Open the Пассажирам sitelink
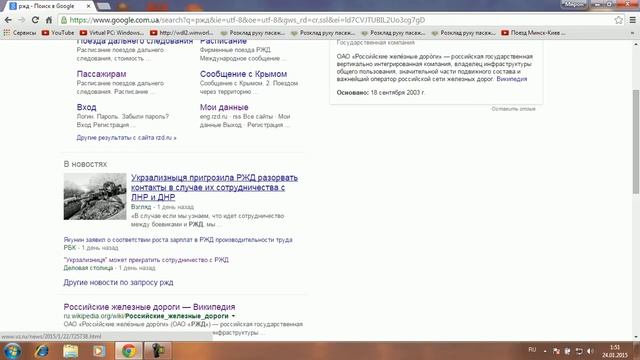 pyautogui.click(x=101, y=74)
